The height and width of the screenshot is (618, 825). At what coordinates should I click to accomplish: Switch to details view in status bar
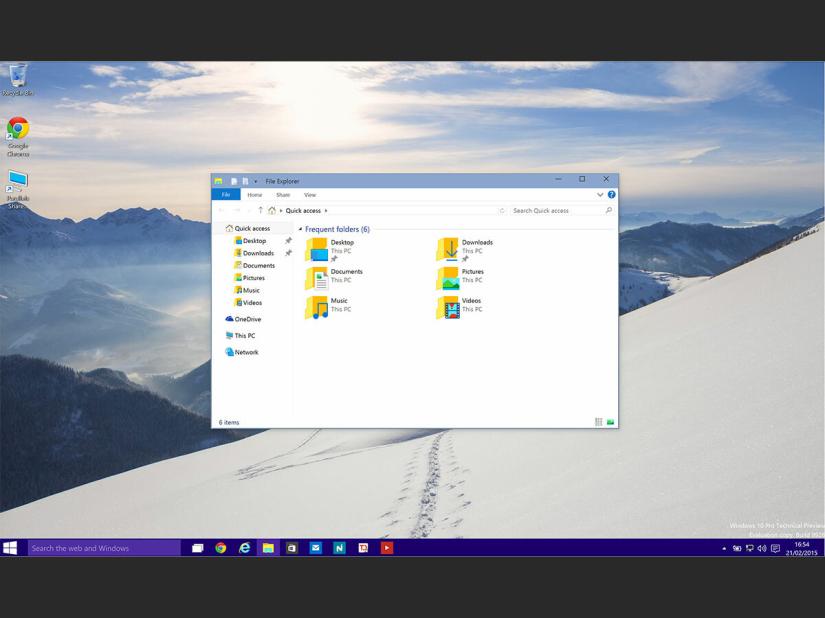(599, 422)
